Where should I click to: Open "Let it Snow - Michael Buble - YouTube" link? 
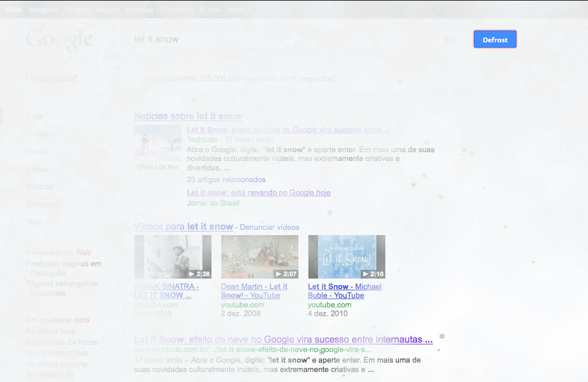(x=345, y=291)
